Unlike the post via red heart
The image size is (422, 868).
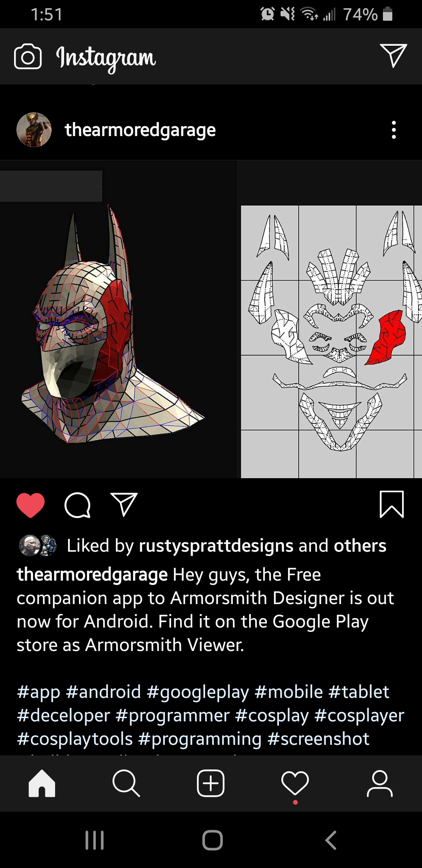[30, 505]
